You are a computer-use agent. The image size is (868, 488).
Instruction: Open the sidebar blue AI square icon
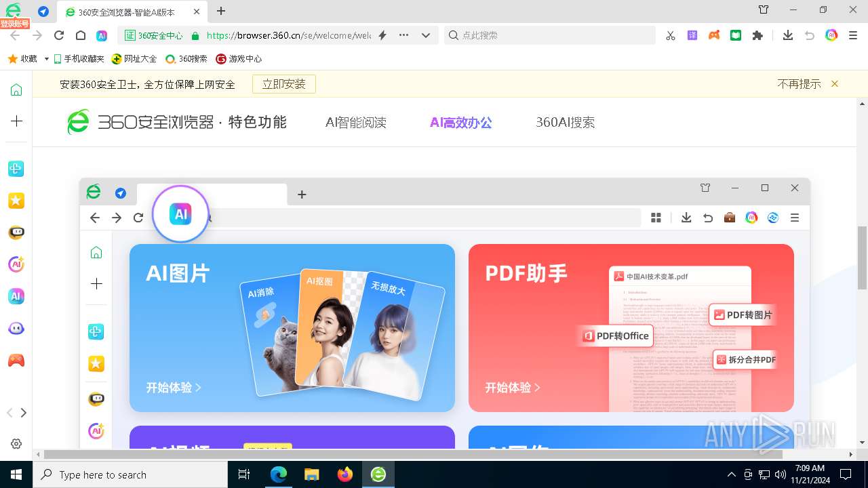point(16,296)
